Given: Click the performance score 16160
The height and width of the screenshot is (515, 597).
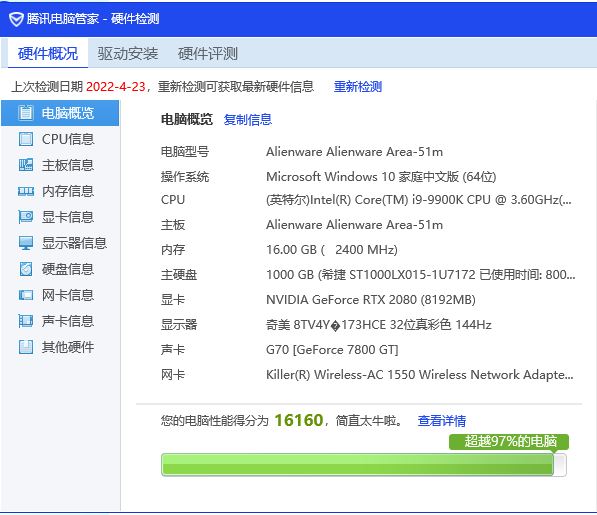Looking at the screenshot, I should pos(298,420).
